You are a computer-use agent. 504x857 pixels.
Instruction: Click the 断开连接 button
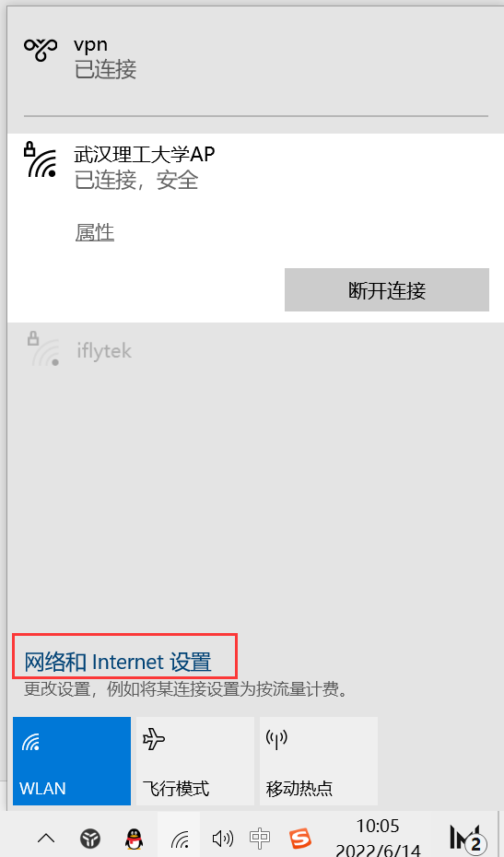click(386, 289)
